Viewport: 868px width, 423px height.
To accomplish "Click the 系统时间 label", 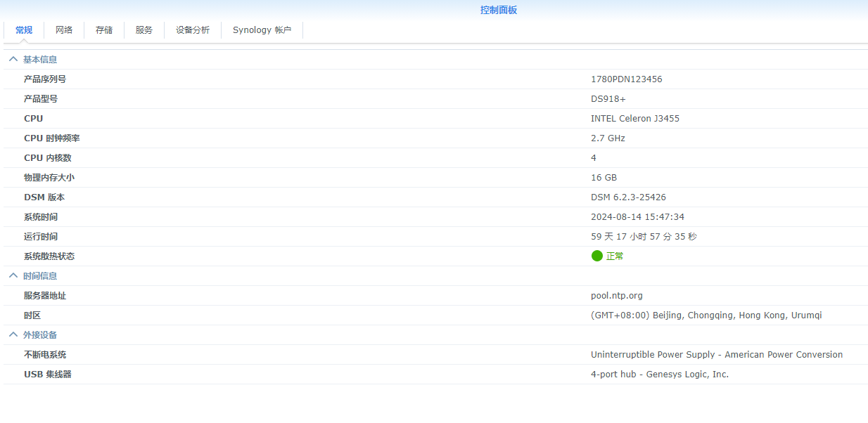I will (41, 217).
